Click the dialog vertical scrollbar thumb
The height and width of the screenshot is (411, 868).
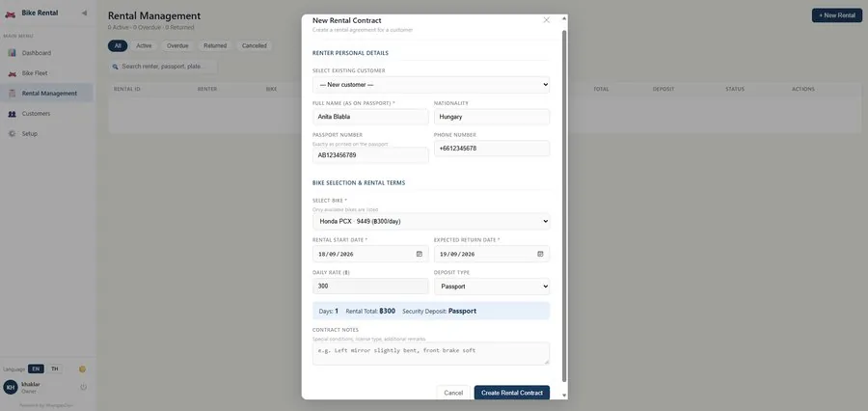coord(564,205)
